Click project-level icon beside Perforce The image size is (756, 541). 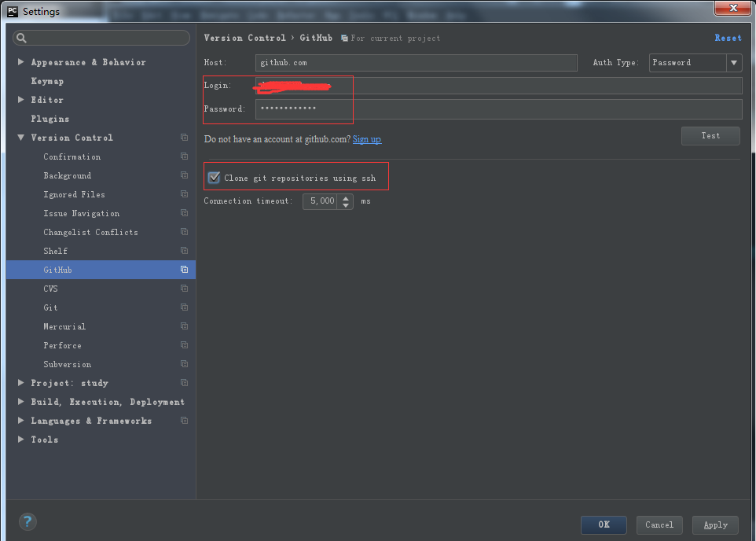(184, 345)
